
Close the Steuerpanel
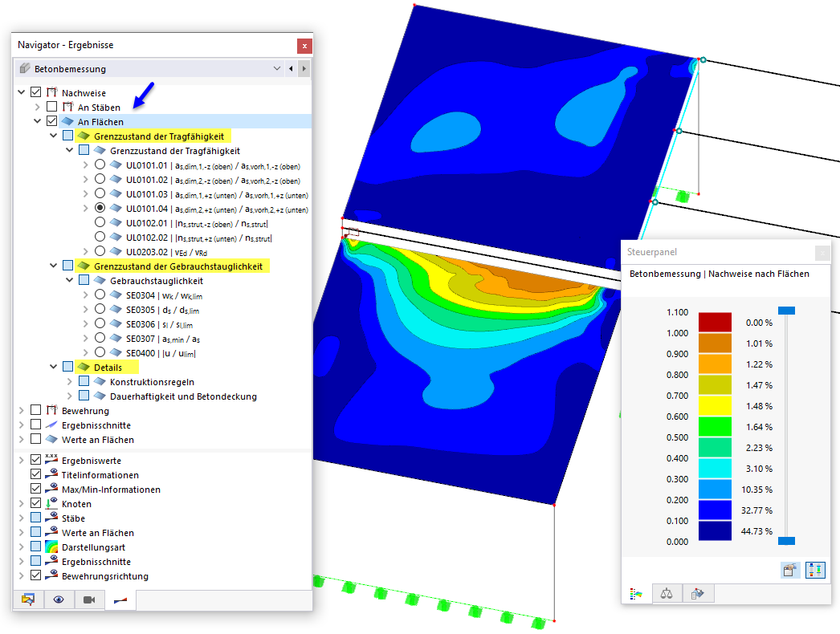tap(822, 252)
